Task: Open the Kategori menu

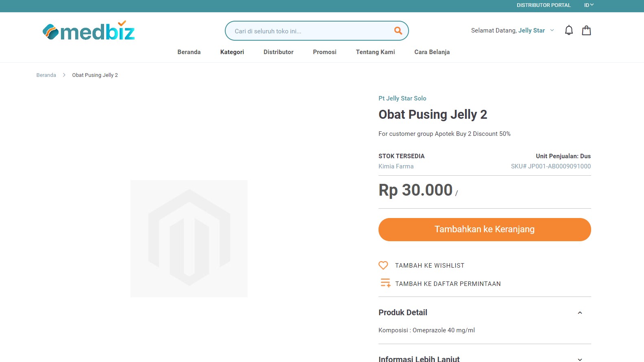Action: coord(232,52)
